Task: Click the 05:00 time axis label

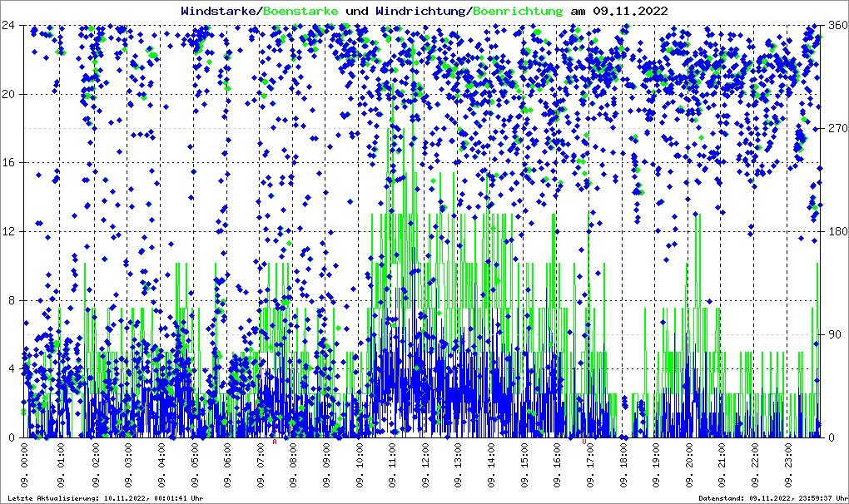Action: [195, 466]
